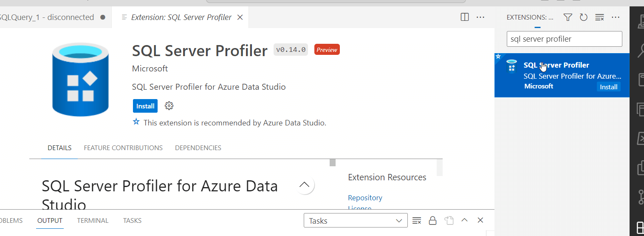The width and height of the screenshot is (644, 236).
Task: Maximize the output panel with chevron up
Action: click(464, 220)
